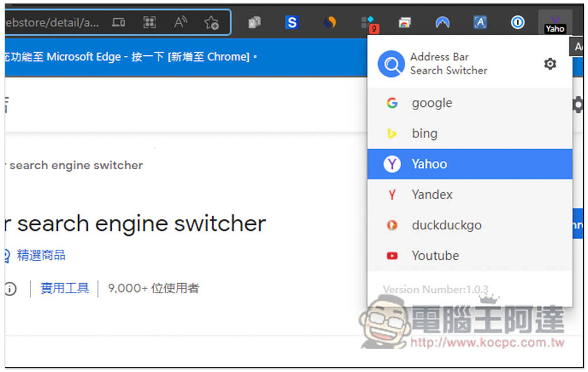The image size is (588, 372).
Task: Click the duckduckgo logo icon
Action: 392,225
